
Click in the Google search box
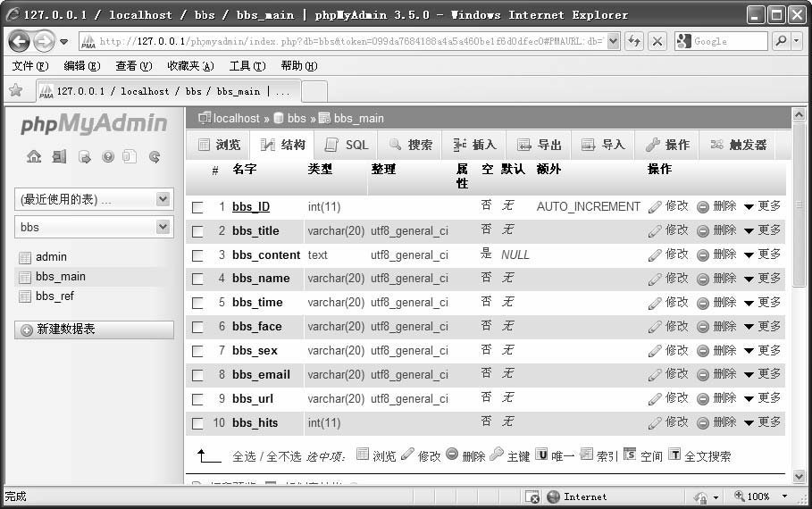pyautogui.click(x=729, y=41)
